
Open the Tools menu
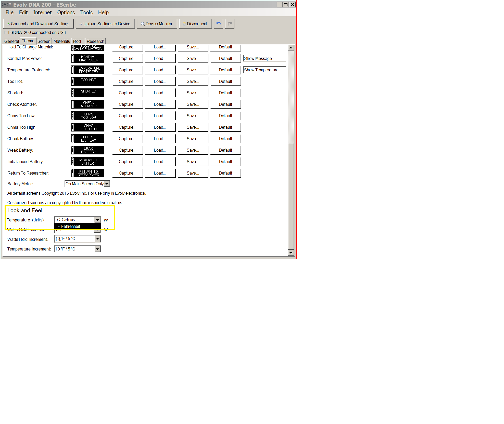[x=86, y=12]
